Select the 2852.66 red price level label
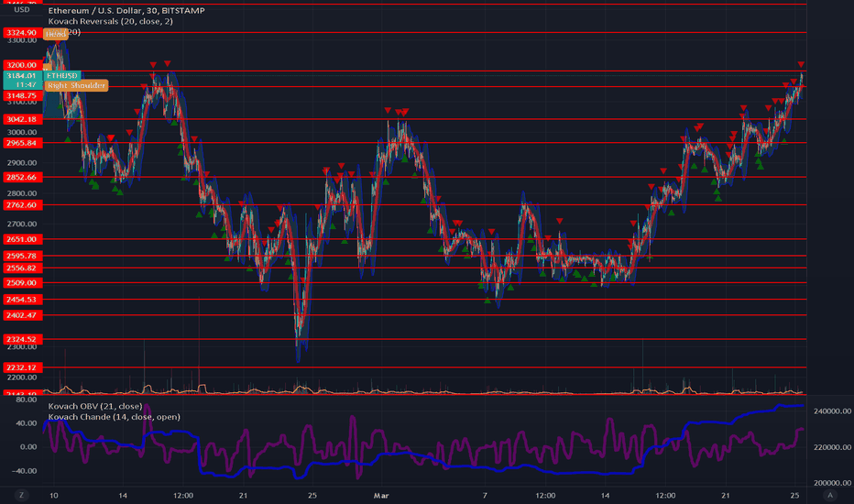 [x=22, y=177]
